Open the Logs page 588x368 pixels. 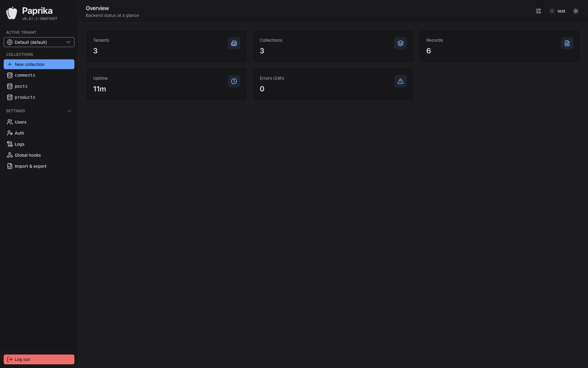pos(39,144)
